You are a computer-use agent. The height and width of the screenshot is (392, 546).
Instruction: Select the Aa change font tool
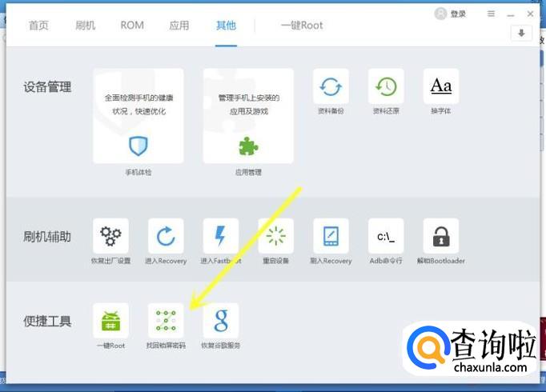pos(441,86)
